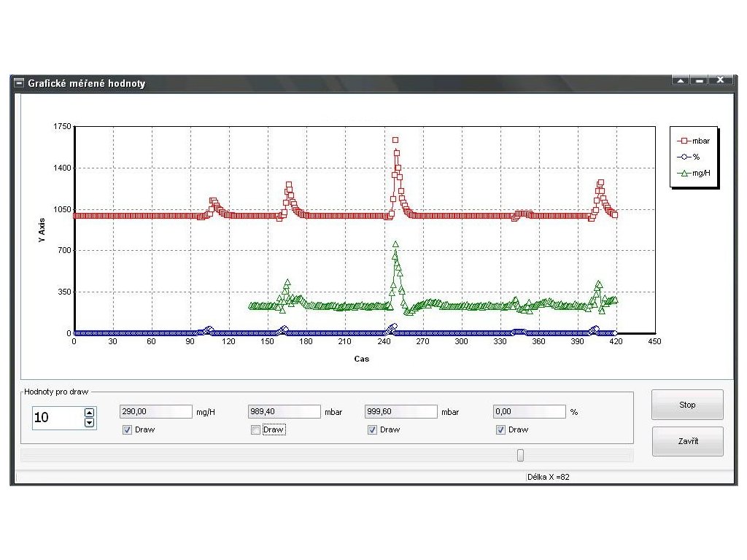
Task: Click the green mg/H legend marker
Action: tap(684, 174)
